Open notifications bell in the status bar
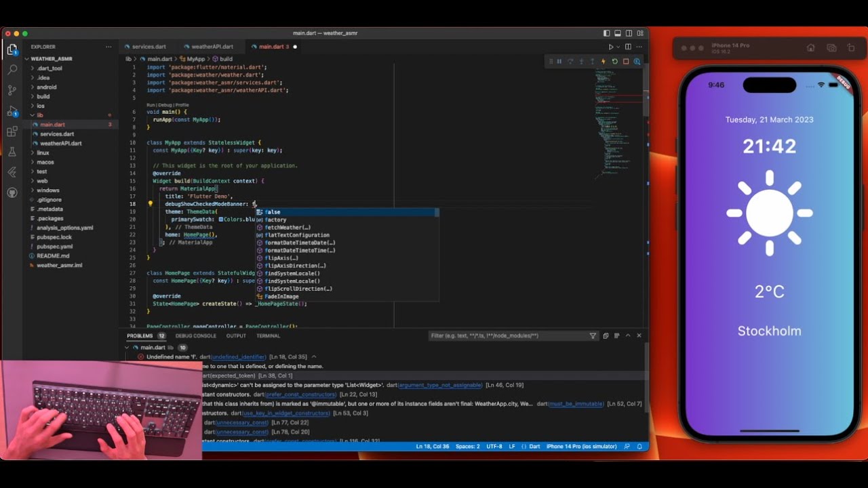This screenshot has height=488, width=868. [639, 447]
